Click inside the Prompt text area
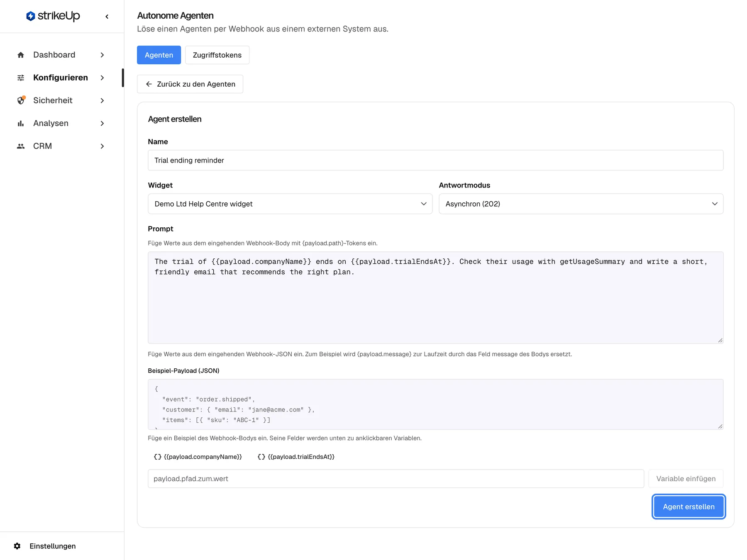 point(436,297)
